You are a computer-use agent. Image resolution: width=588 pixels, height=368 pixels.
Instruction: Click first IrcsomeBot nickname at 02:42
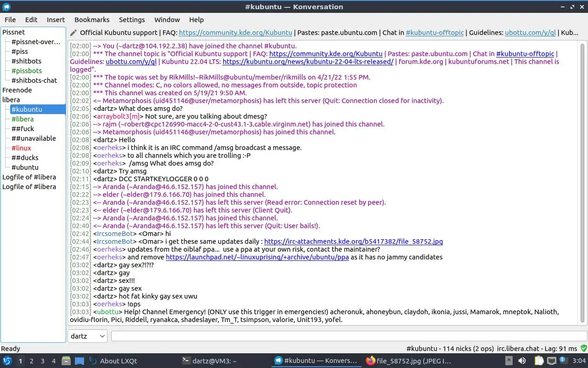115,234
